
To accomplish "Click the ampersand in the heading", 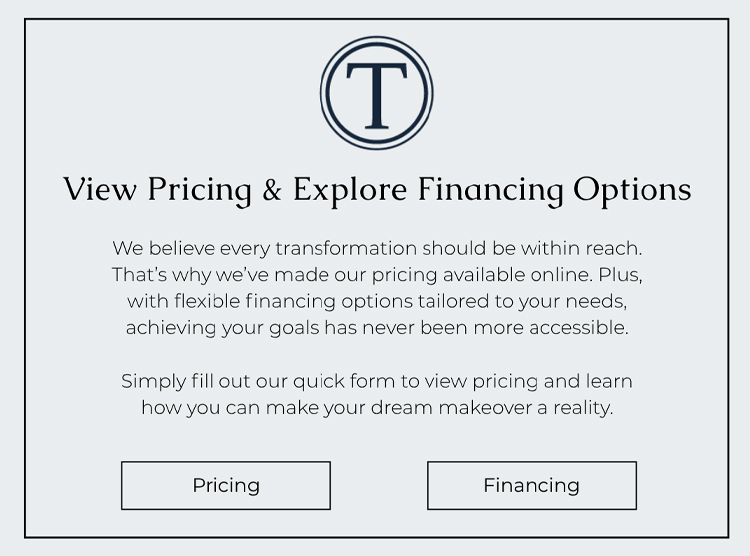I will point(272,189).
